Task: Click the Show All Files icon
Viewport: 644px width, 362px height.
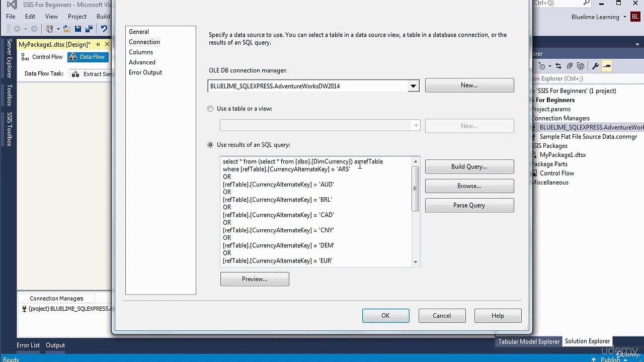Action: coord(581,66)
